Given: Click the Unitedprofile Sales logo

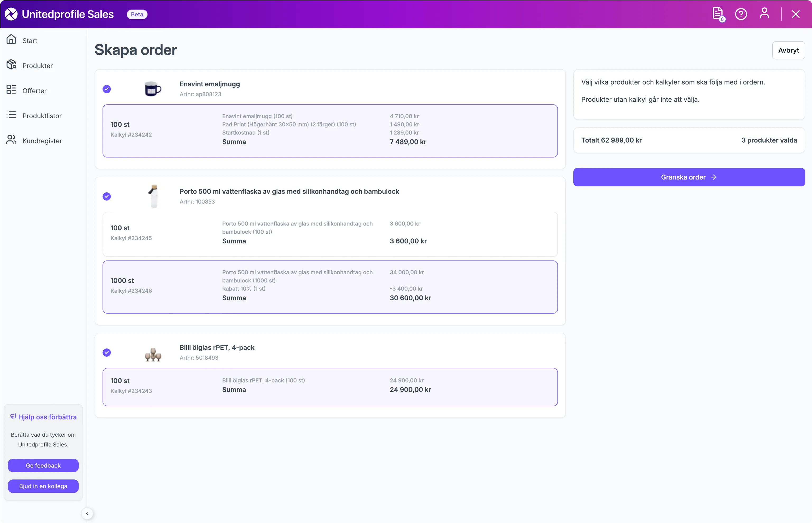Looking at the screenshot, I should (x=59, y=14).
